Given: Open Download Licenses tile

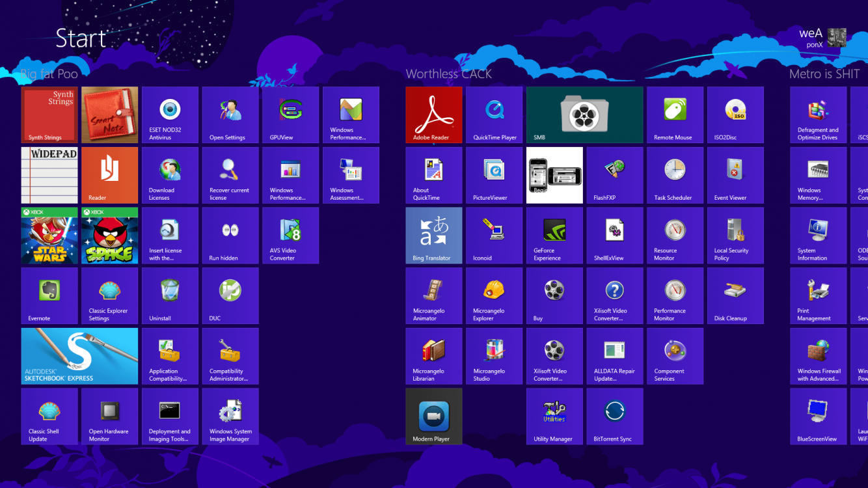Looking at the screenshot, I should tap(170, 175).
